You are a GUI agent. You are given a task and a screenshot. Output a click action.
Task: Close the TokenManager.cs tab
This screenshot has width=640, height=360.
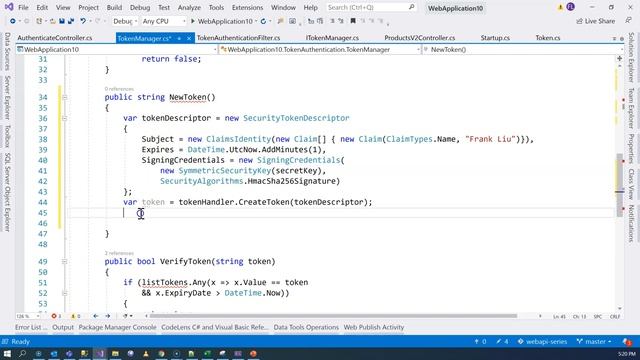tap(189, 38)
